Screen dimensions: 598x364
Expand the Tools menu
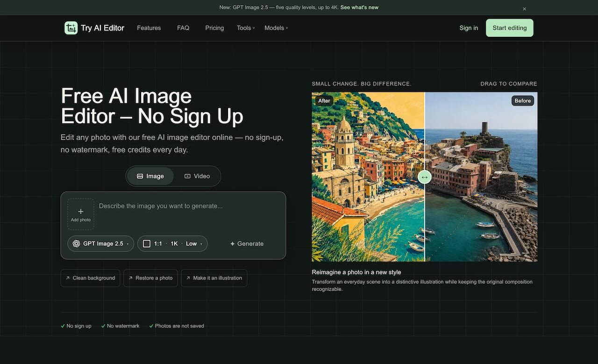click(246, 28)
